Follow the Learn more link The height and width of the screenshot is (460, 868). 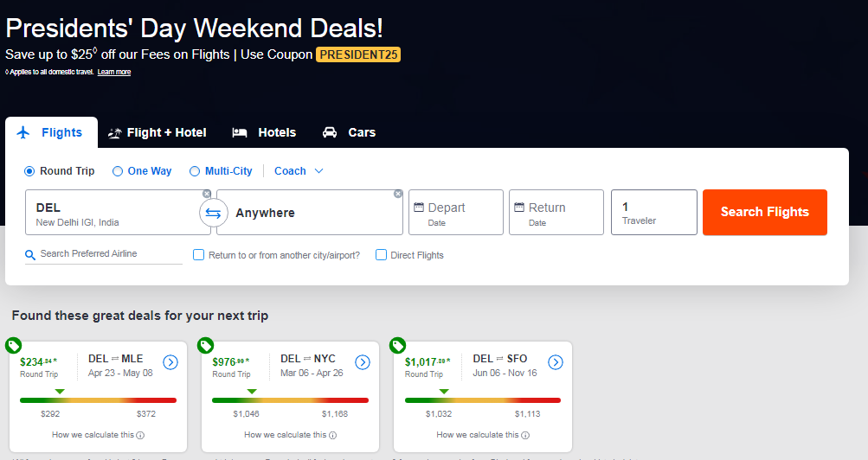(x=114, y=73)
